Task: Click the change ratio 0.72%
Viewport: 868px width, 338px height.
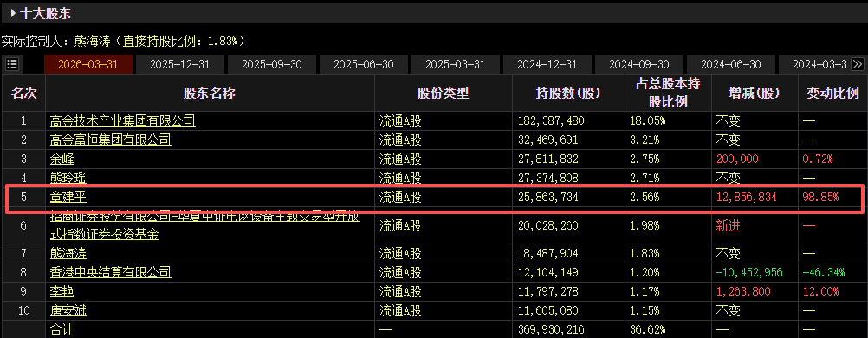Action: tap(818, 159)
